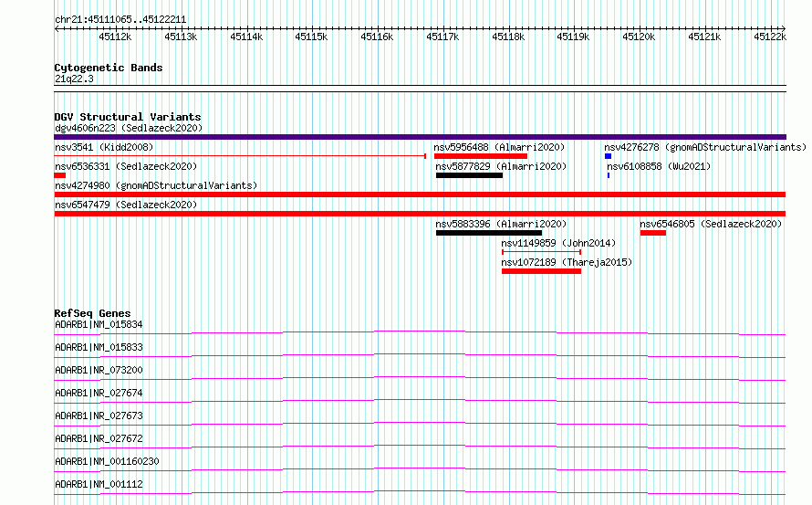Open nsv1149859 (John2014) variant label

[x=558, y=243]
